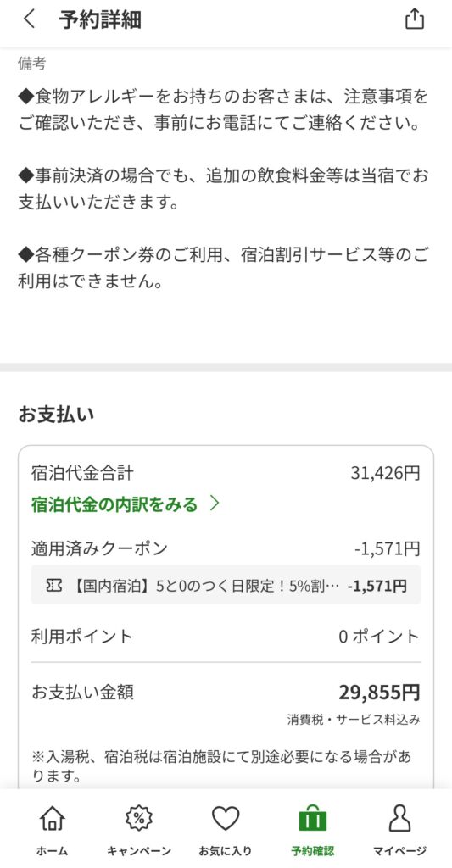Expand chevron next to 宿泊代金の内訳をみる

215,504
